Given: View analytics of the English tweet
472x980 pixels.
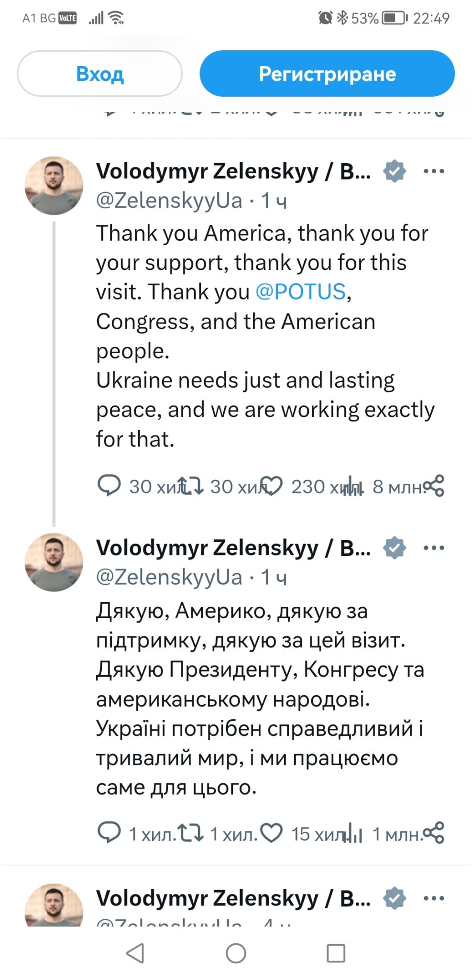Looking at the screenshot, I should coord(354,486).
